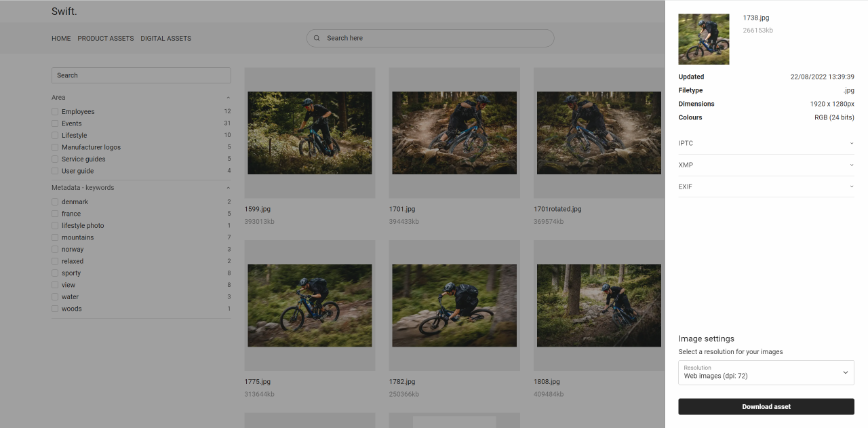Click the magnifying glass search icon
Screen dimensions: 868x428
click(317, 38)
